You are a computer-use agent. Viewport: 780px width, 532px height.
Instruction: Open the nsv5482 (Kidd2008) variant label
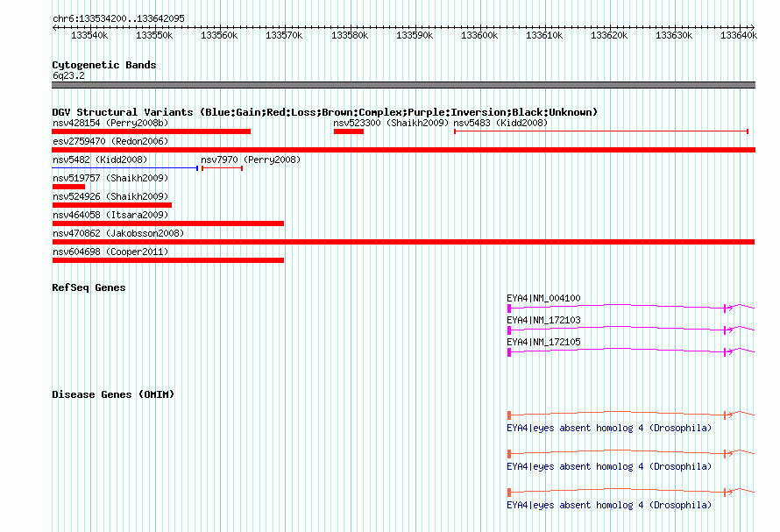tap(100, 160)
